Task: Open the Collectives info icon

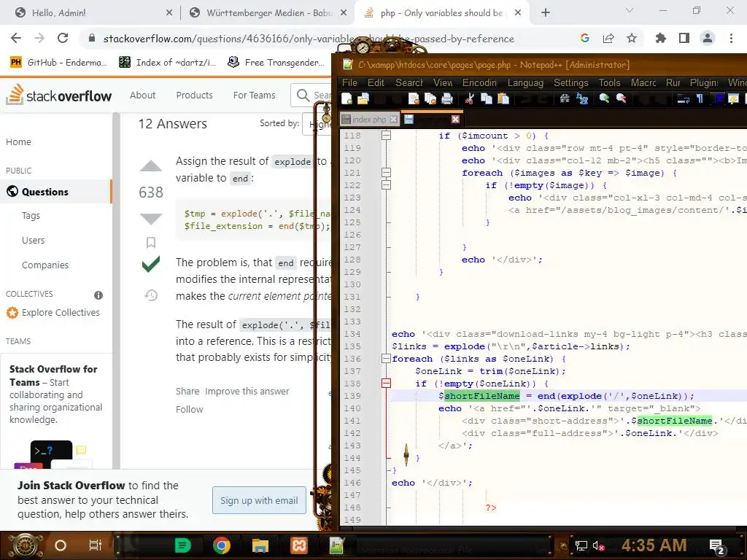Action: [x=98, y=295]
